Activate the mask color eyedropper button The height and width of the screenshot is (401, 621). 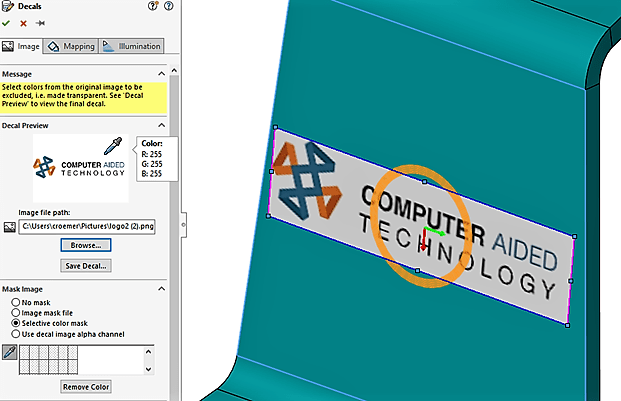(x=10, y=352)
